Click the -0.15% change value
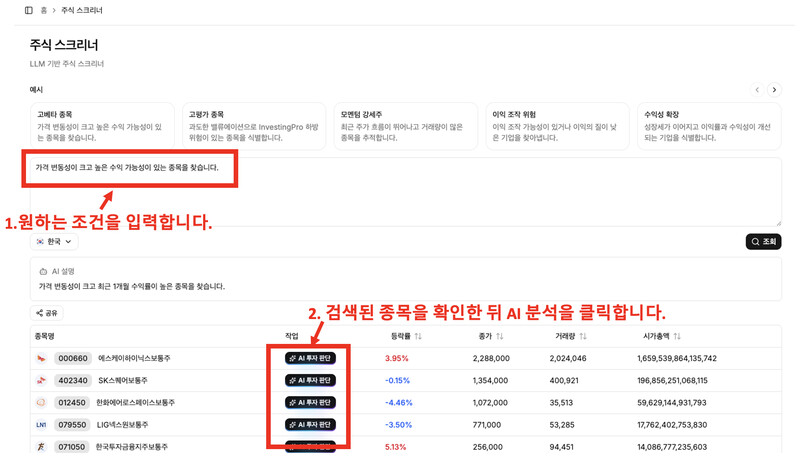The height and width of the screenshot is (456, 800). pyautogui.click(x=397, y=381)
